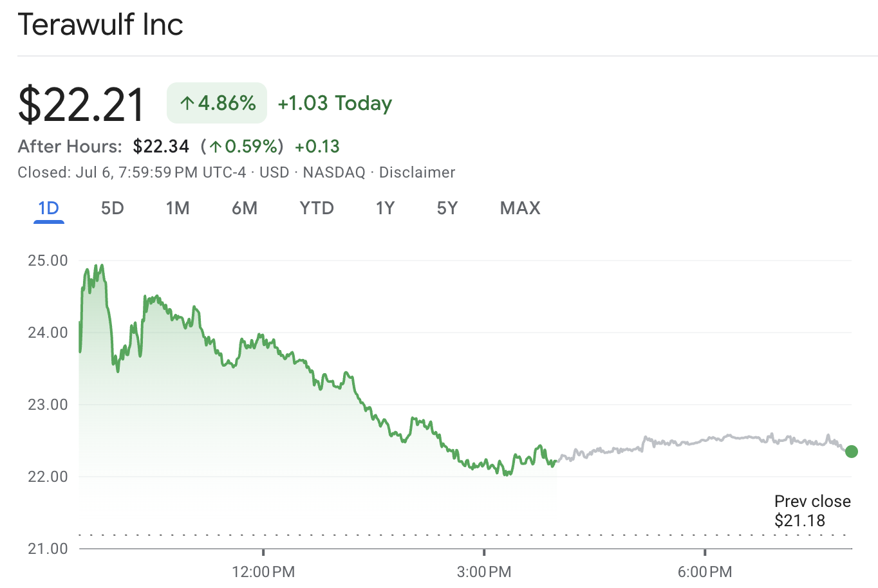Switch to the 5D chart view
The image size is (878, 588).
pos(112,208)
